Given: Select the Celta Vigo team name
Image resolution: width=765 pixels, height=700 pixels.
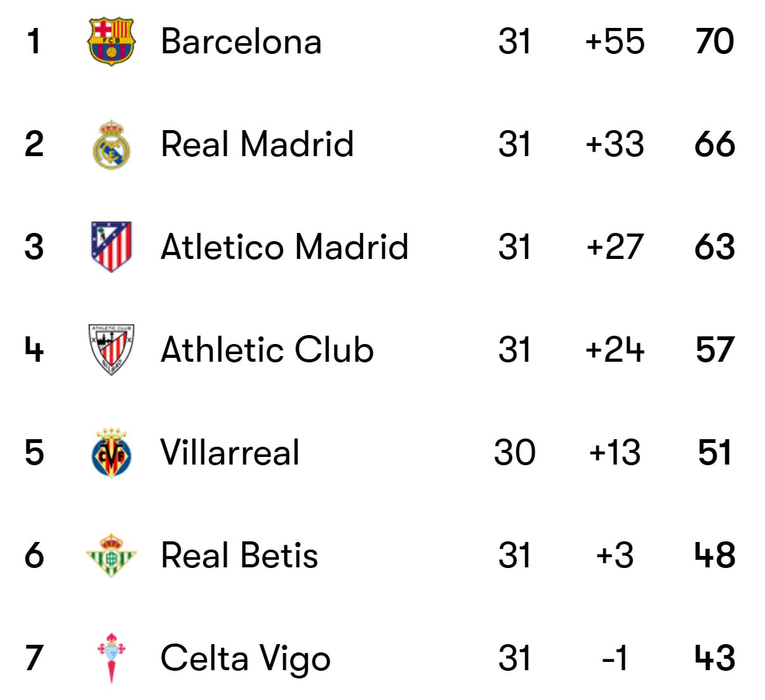Looking at the screenshot, I should pos(246,658).
